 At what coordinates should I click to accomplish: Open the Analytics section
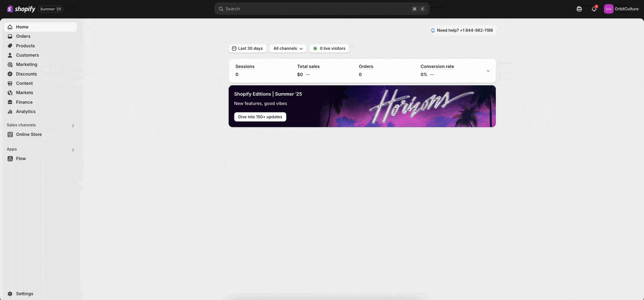point(40,112)
